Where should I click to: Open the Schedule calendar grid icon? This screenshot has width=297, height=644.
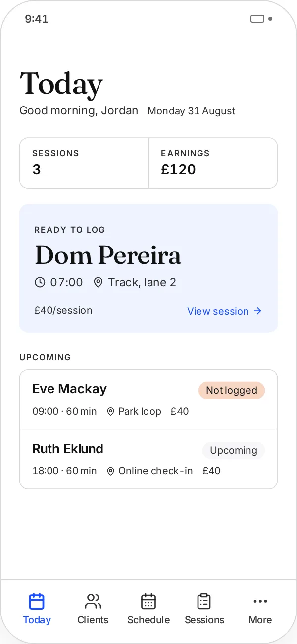(148, 601)
